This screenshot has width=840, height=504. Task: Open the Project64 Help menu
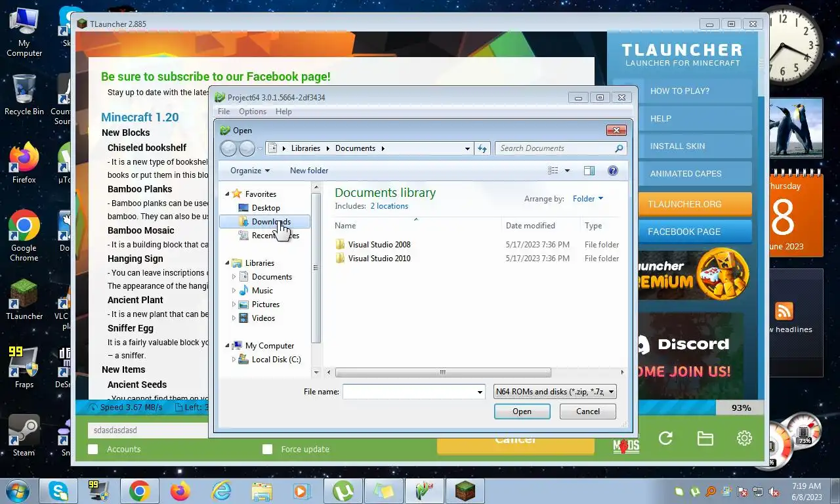283,112
